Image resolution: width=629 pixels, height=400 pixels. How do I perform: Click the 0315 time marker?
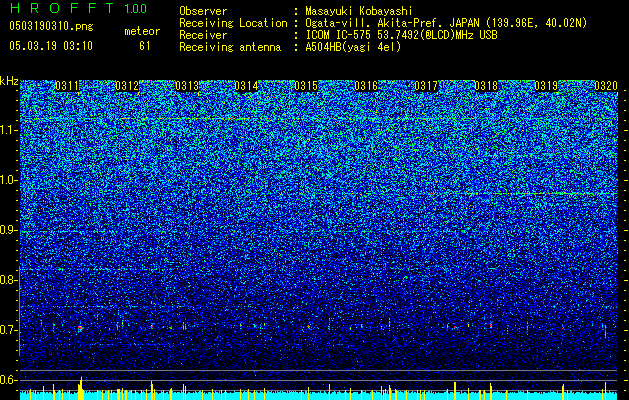pyautogui.click(x=306, y=86)
